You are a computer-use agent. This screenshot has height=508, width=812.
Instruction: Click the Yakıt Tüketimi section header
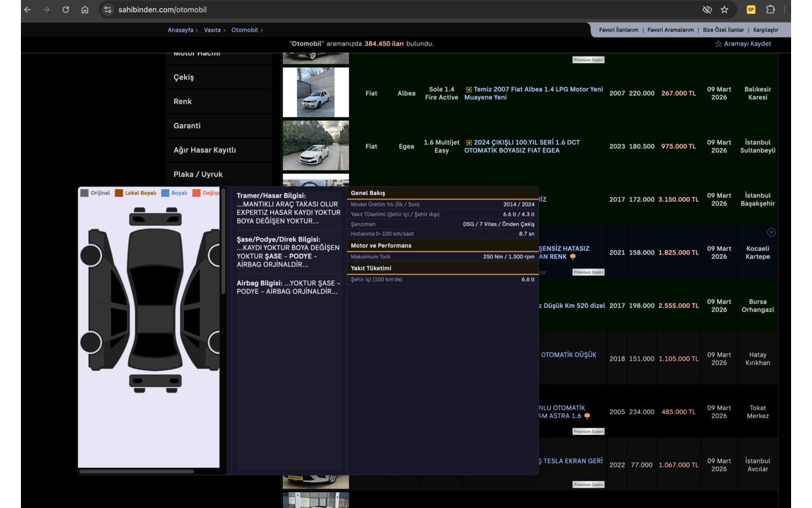pyautogui.click(x=443, y=269)
